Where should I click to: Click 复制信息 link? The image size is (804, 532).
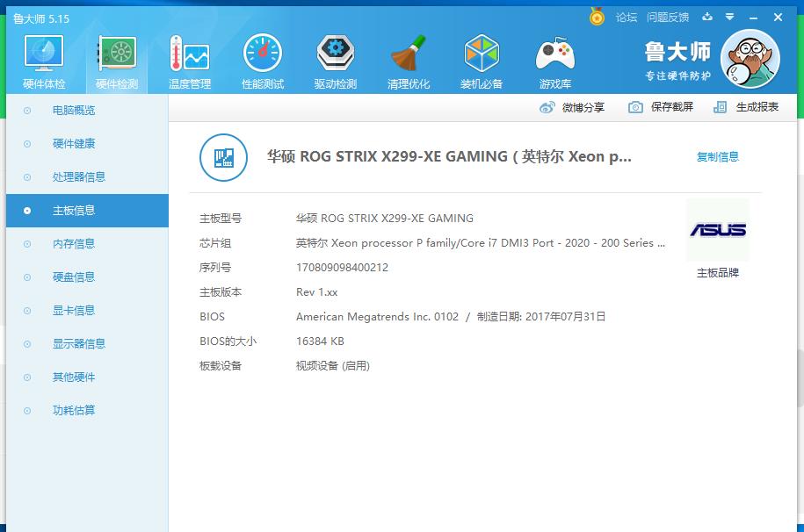tap(717, 157)
